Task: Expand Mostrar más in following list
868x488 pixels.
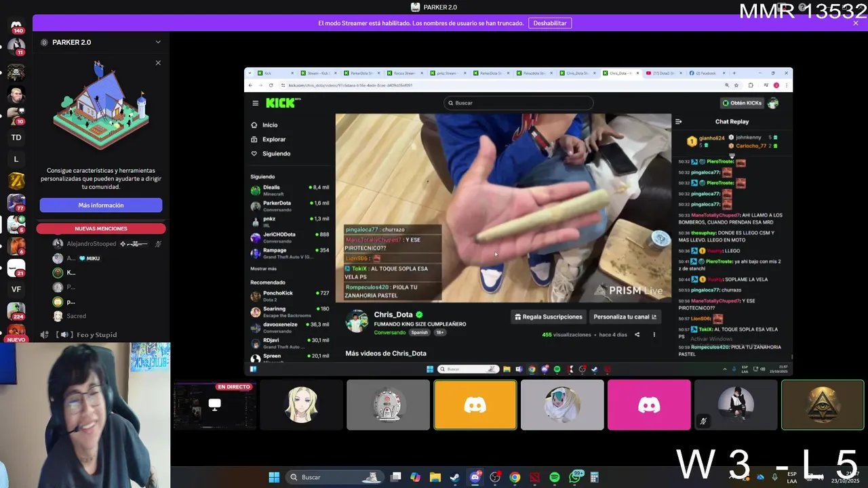Action: coord(263,269)
